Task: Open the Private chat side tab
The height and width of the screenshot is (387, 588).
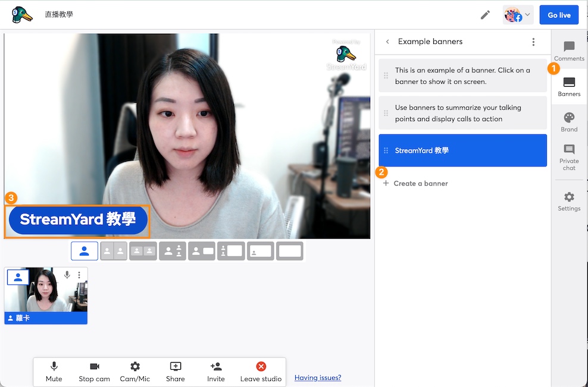Action: (x=569, y=158)
